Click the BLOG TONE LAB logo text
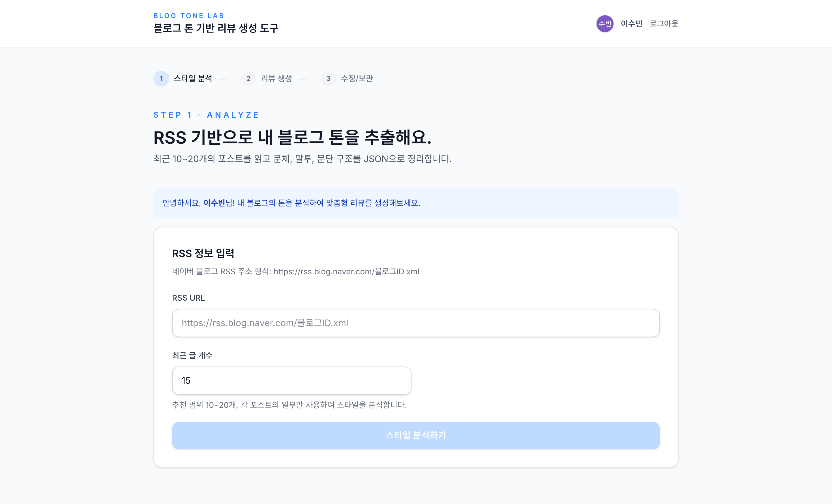This screenshot has height=504, width=832. point(189,16)
